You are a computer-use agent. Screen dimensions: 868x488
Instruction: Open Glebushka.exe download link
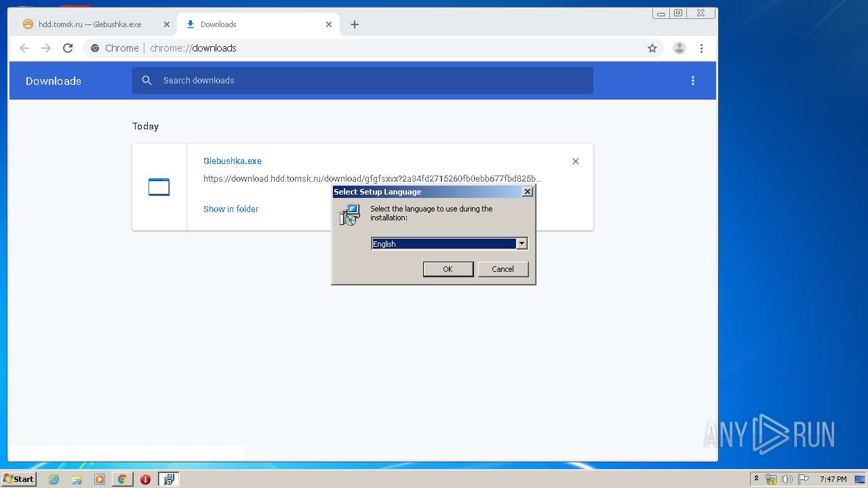233,161
